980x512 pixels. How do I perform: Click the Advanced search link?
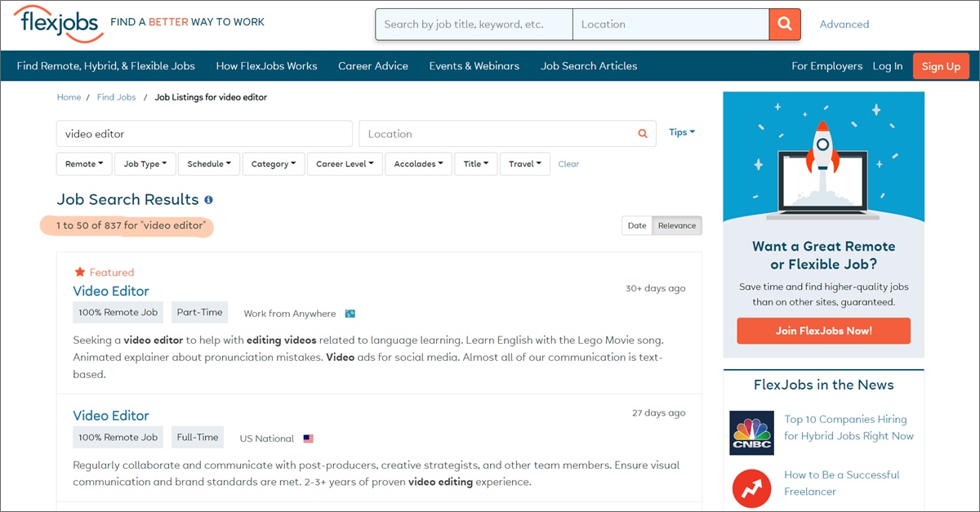point(844,24)
